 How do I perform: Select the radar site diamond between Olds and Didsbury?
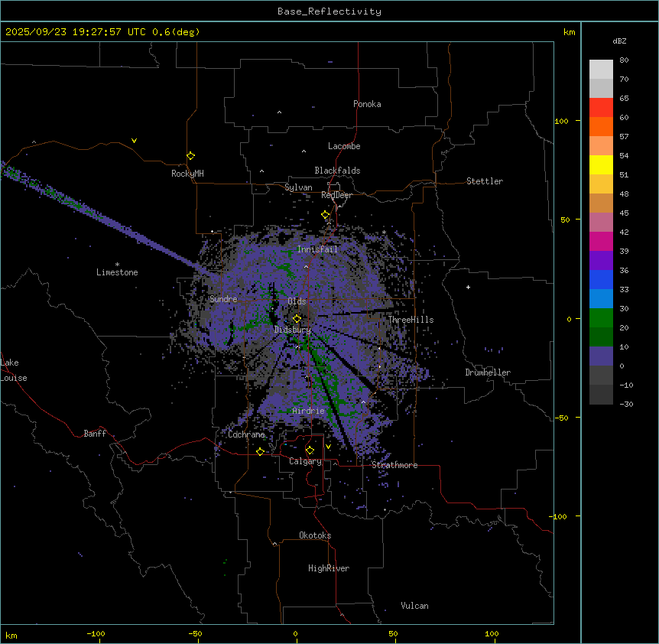pyautogui.click(x=297, y=319)
